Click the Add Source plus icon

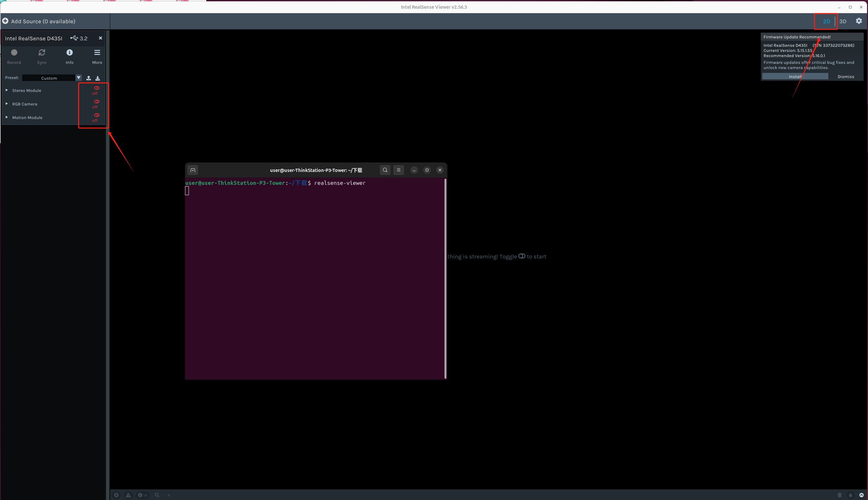(x=5, y=21)
